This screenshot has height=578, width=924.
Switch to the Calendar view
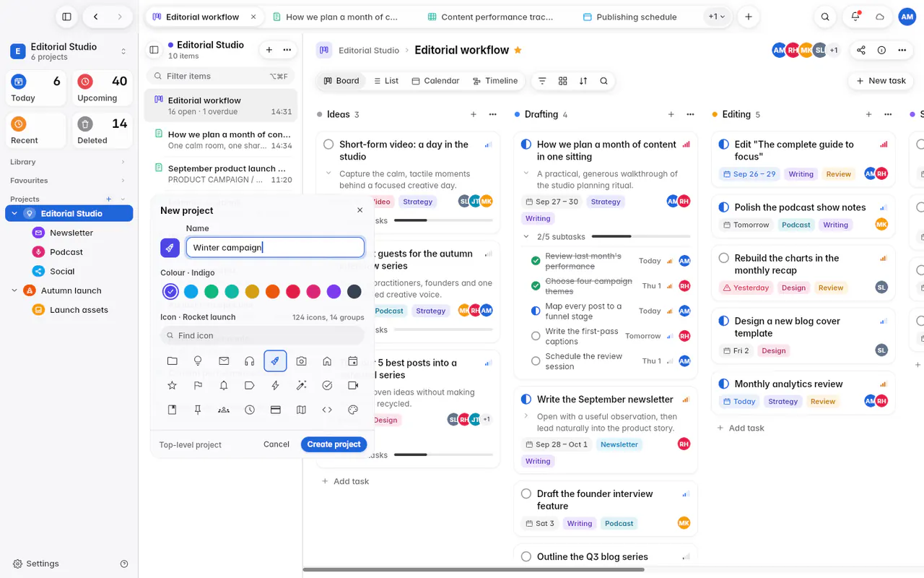click(x=435, y=81)
